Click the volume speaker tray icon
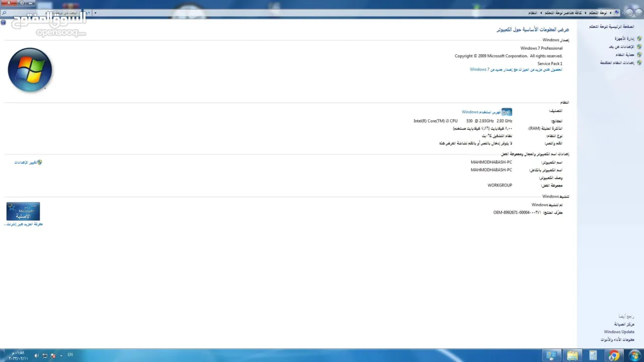Viewport: 644px width, 362px height. (x=36, y=355)
